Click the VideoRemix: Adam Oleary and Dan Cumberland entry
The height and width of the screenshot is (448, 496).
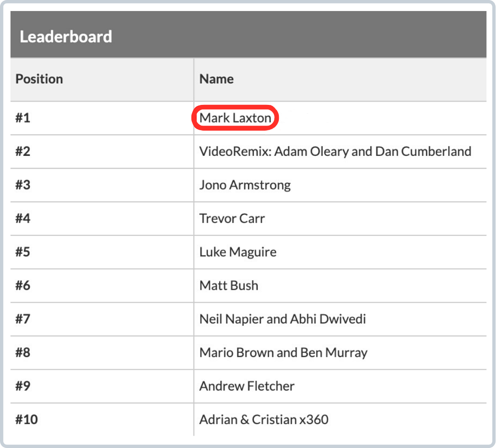(335, 151)
